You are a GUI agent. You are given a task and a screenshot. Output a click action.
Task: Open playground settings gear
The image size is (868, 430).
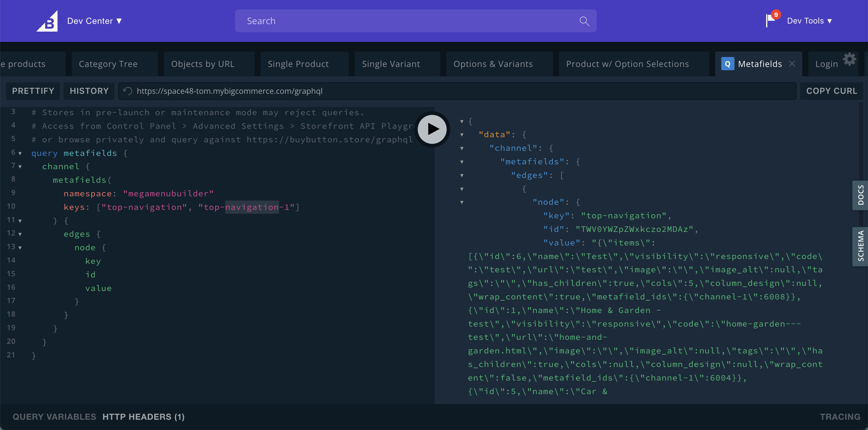click(850, 59)
